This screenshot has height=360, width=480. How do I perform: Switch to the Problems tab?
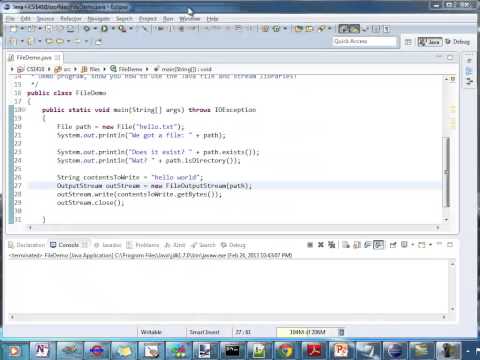pos(143,245)
